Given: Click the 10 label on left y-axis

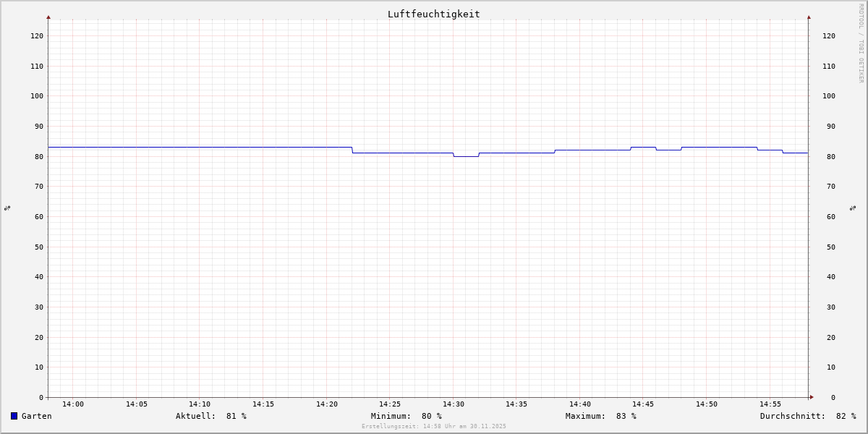Looking at the screenshot, I should (39, 367).
